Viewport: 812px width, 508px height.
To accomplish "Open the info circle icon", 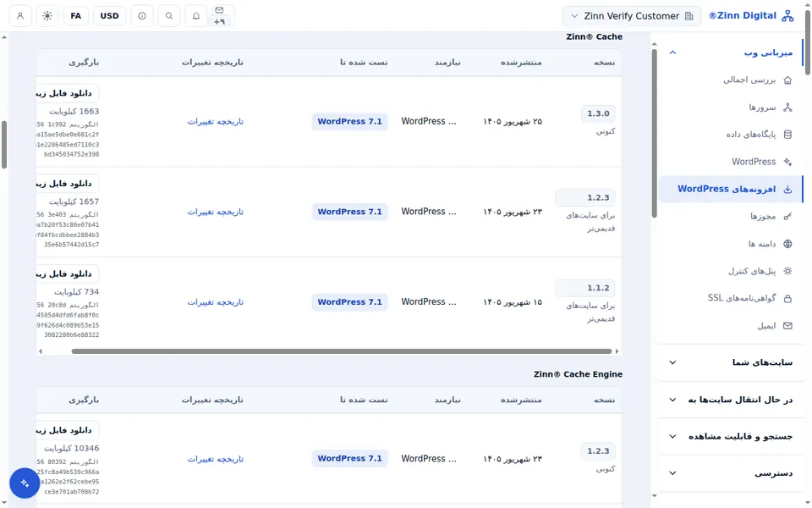I will [x=142, y=16].
